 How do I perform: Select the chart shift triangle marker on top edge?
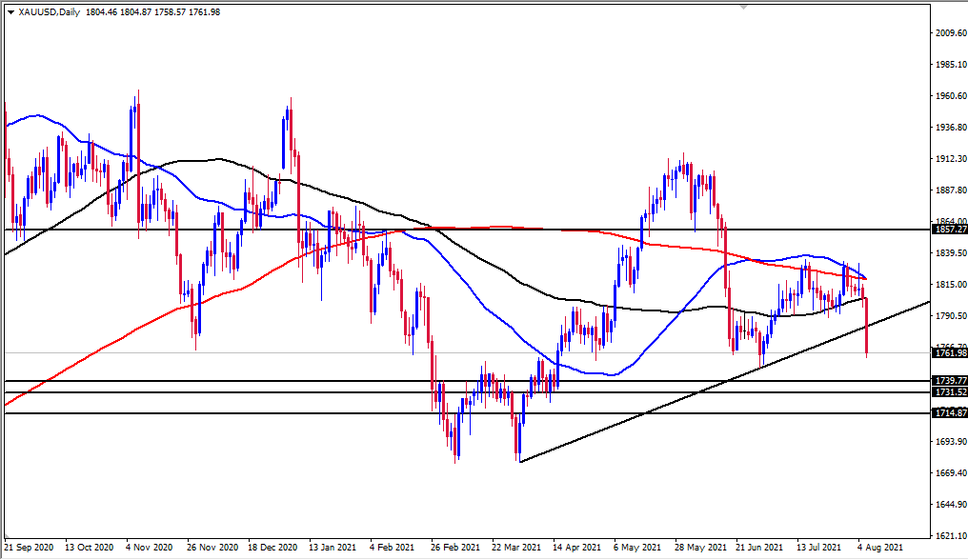coord(744,7)
